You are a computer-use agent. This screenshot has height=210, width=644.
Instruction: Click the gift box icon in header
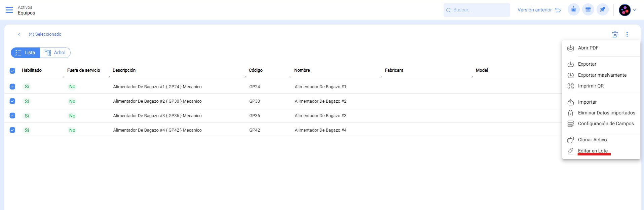[588, 10]
